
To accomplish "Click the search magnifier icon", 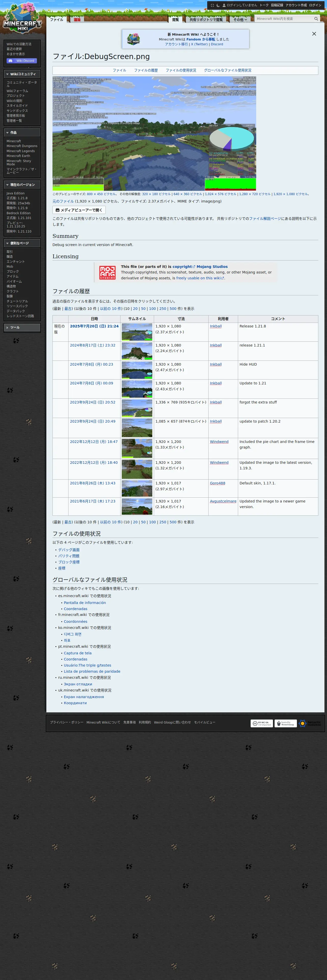I will [x=316, y=19].
